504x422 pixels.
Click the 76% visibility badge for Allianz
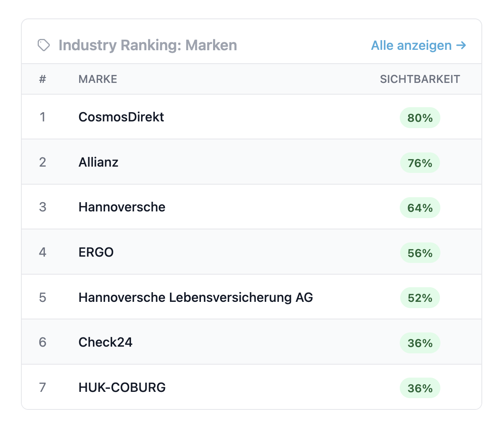[x=420, y=163]
